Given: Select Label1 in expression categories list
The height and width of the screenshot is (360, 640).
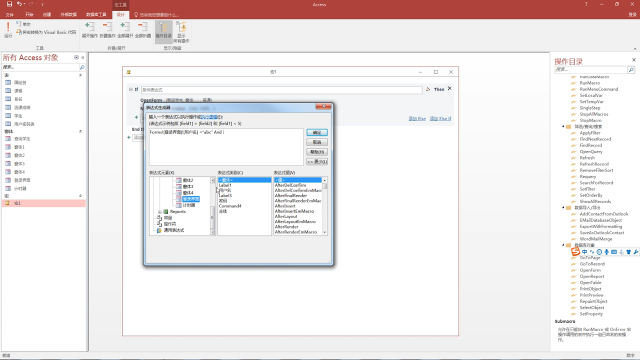Looking at the screenshot, I should point(225,185).
